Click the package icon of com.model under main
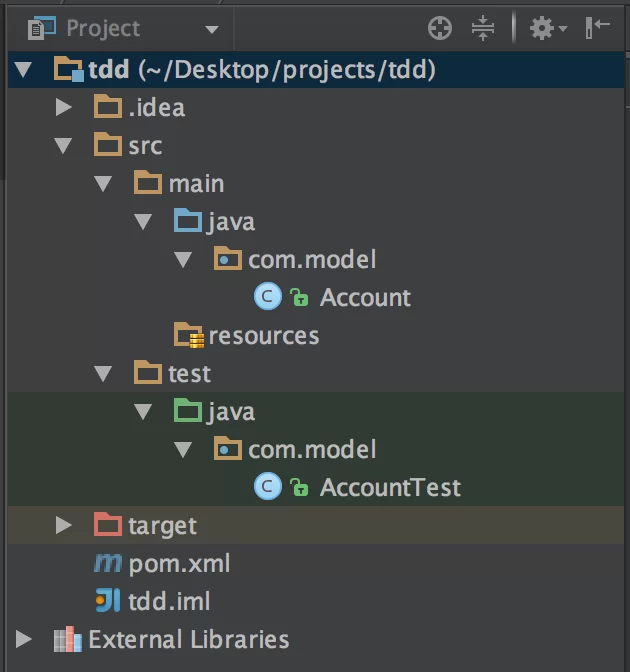 coord(228,258)
